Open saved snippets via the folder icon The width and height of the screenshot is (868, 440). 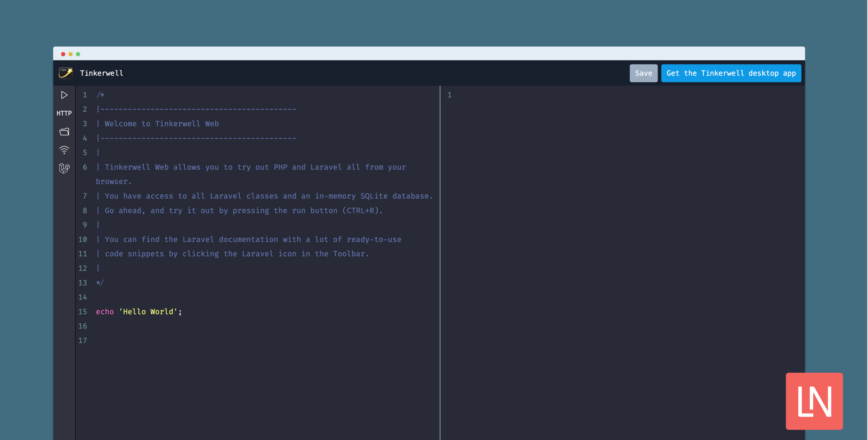tap(64, 131)
